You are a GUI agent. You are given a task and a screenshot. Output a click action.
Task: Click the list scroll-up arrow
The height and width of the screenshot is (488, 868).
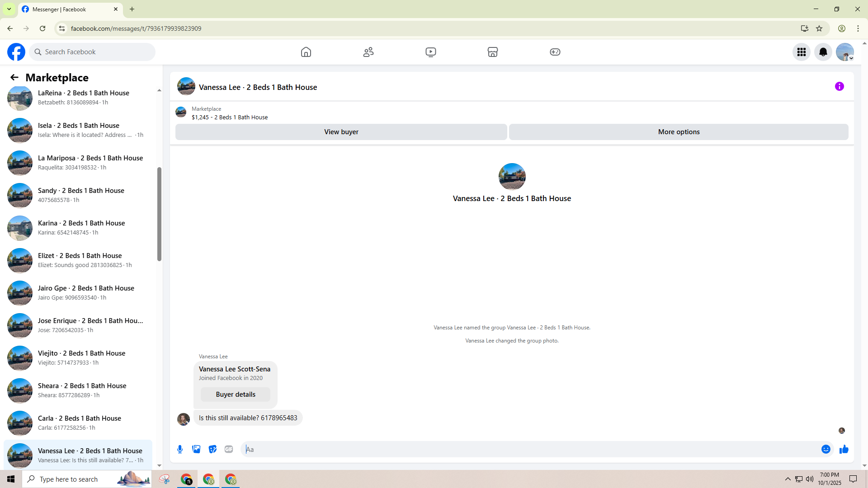click(x=159, y=90)
